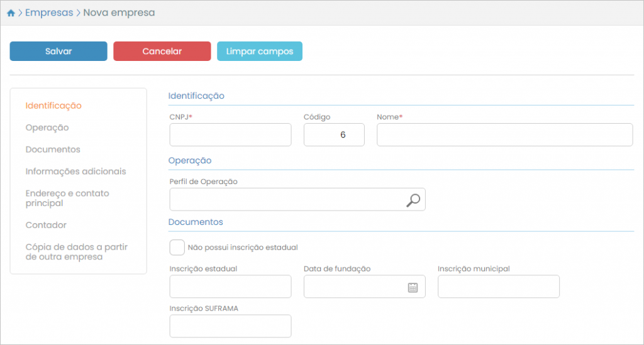This screenshot has width=644, height=345.
Task: Check 'Não possui inscrição estadual' checkbox
Action: pyautogui.click(x=177, y=248)
